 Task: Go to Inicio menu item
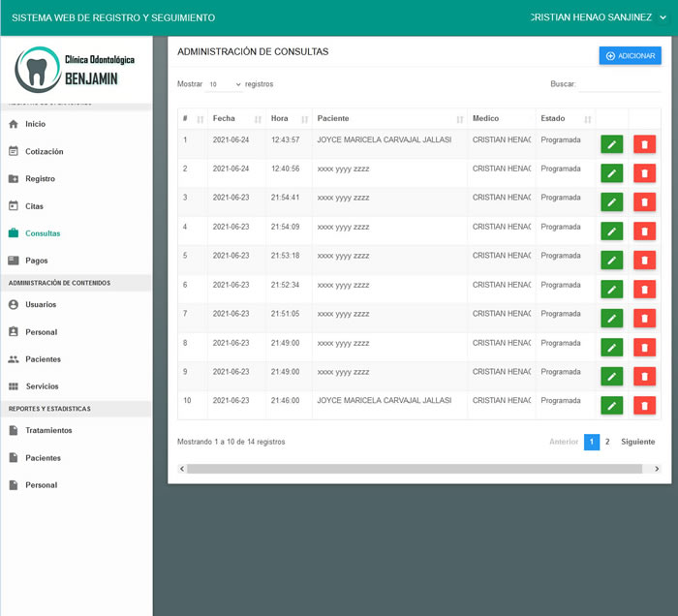pos(36,124)
